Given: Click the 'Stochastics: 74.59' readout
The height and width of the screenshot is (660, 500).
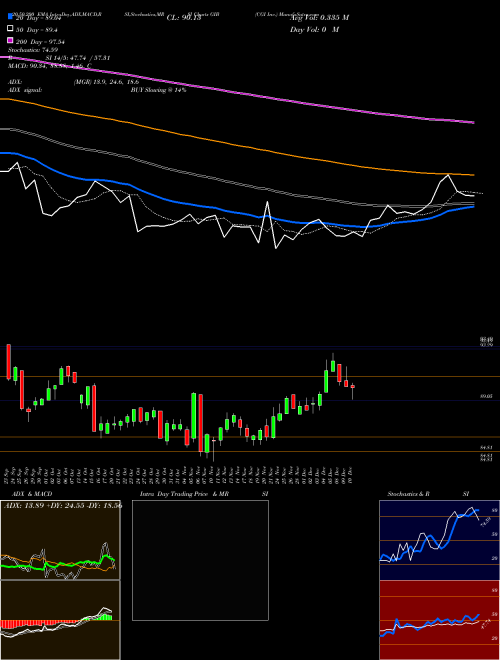Looking at the screenshot, I should coord(33,50).
